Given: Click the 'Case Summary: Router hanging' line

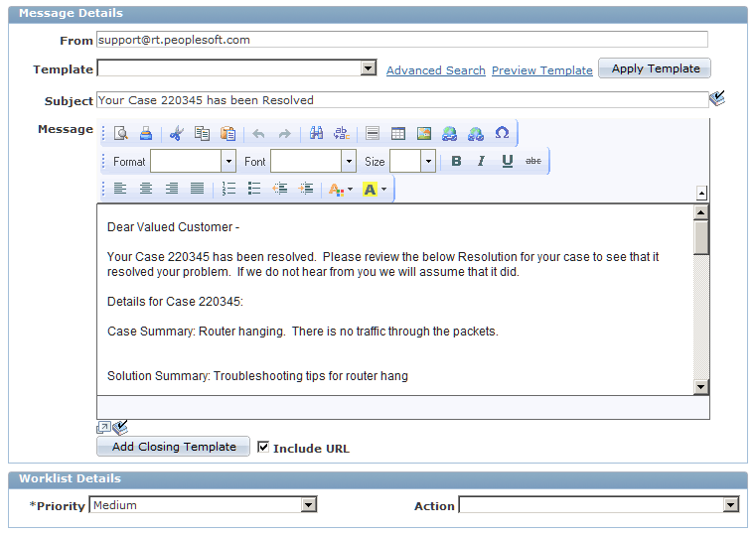Looking at the screenshot, I should (303, 332).
